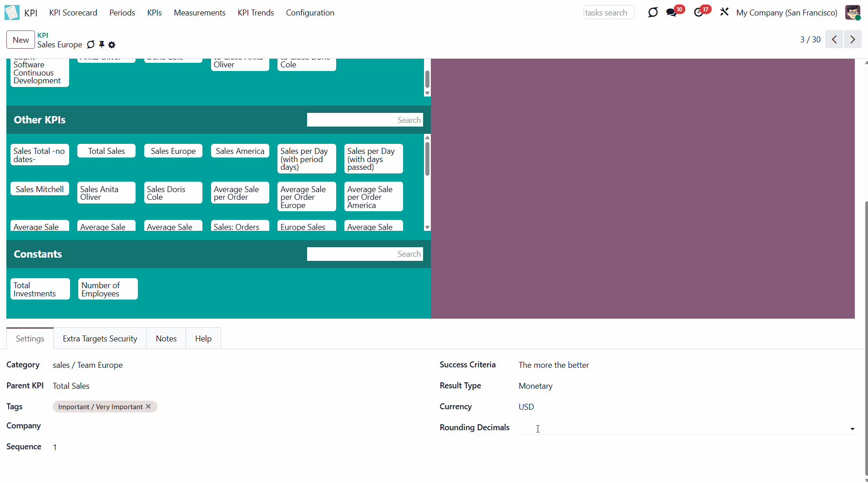Viewport: 868px width, 483px height.
Task: Click the user avatar in top bar
Action: point(853,12)
